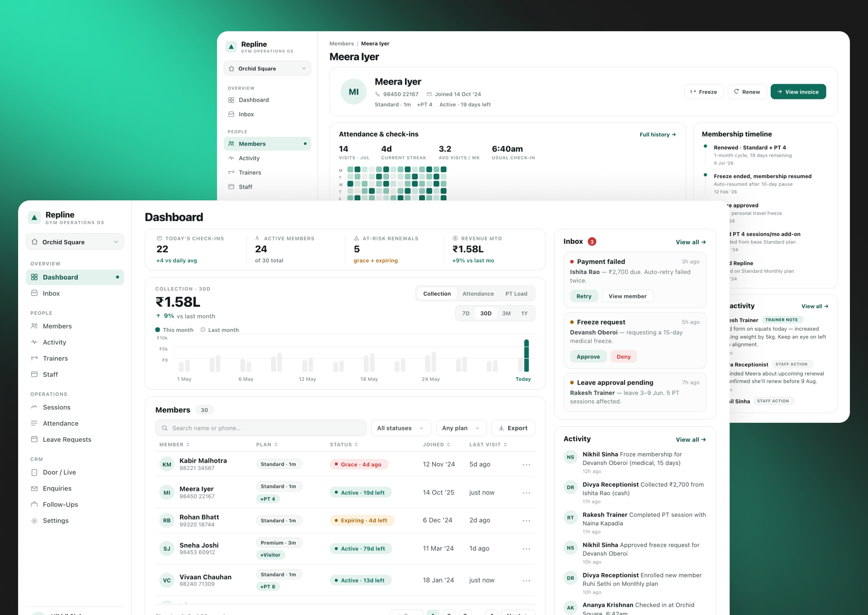Approve Devansh Oberoi's freeze request
Viewport: 868px width, 615px height.
[588, 356]
